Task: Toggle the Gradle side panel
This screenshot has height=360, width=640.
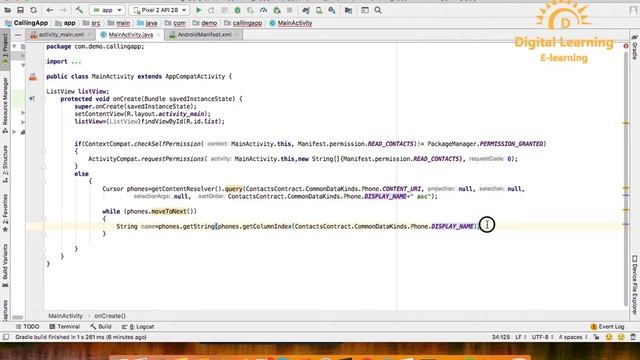Action: coord(635,47)
